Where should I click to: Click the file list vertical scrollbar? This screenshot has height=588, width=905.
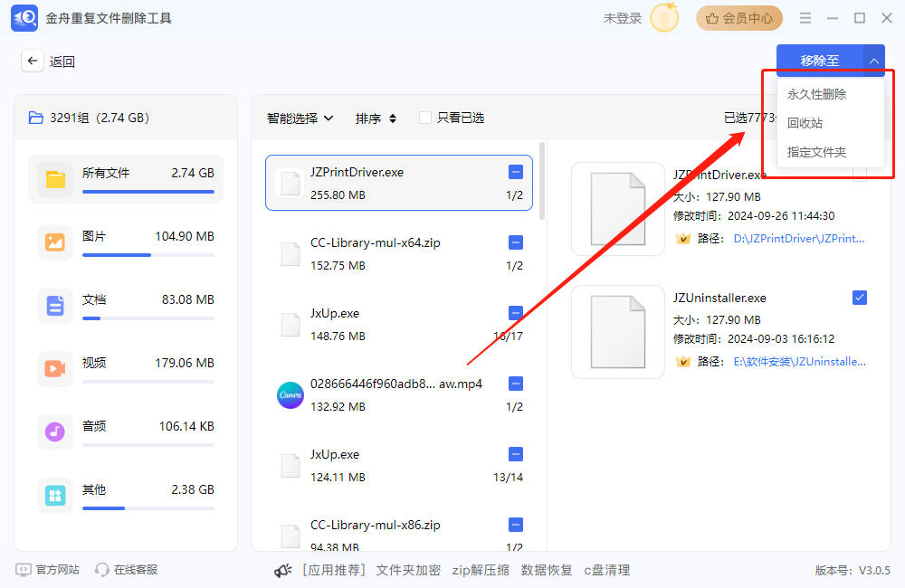tap(542, 181)
